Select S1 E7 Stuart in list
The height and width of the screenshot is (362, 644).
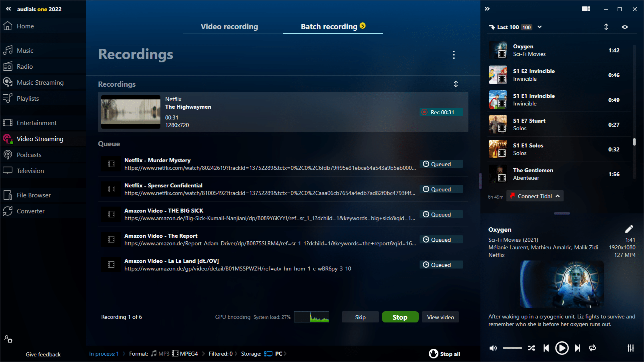pyautogui.click(x=559, y=125)
